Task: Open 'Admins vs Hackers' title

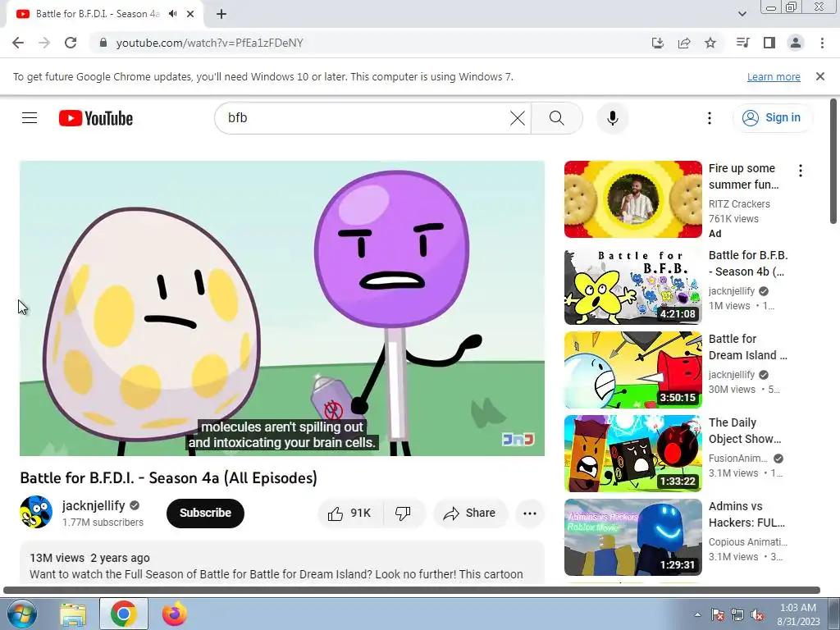Action: (746, 514)
